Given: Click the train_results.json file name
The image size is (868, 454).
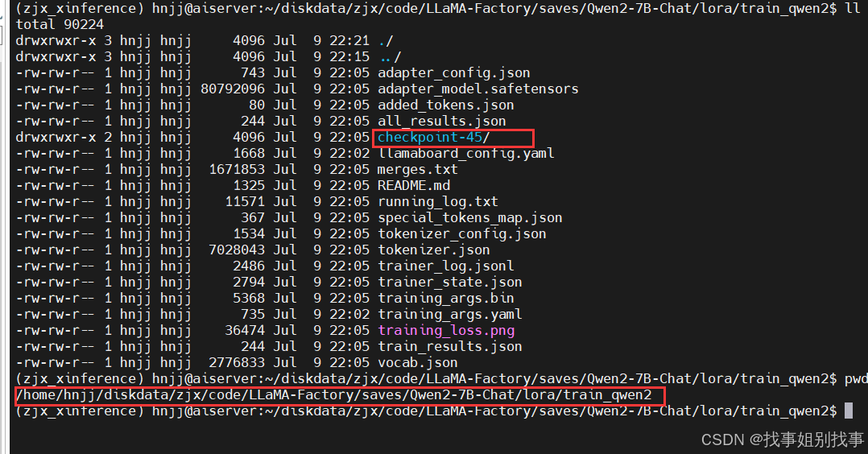Looking at the screenshot, I should 450,347.
